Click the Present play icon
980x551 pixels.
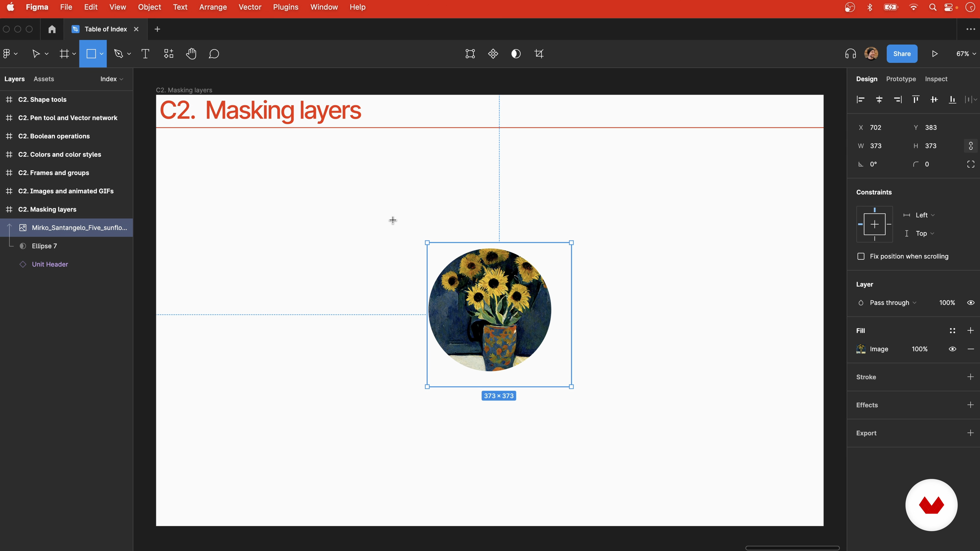coord(935,54)
